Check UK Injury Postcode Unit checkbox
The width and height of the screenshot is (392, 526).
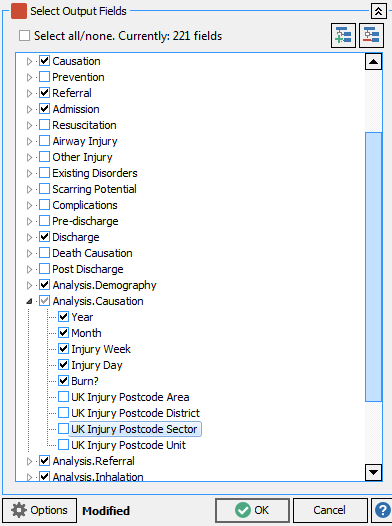tap(63, 445)
